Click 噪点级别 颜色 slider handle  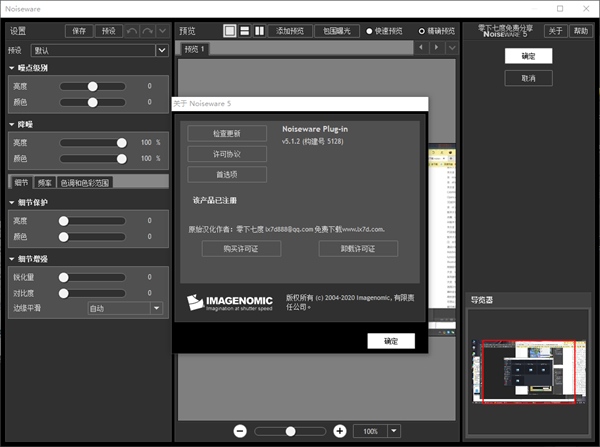point(93,103)
